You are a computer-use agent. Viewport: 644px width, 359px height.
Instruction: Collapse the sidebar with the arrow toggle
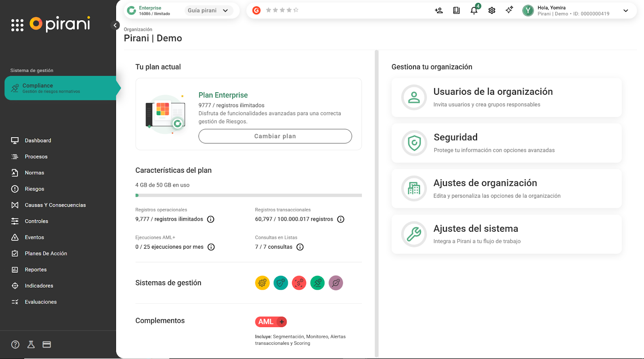(115, 25)
